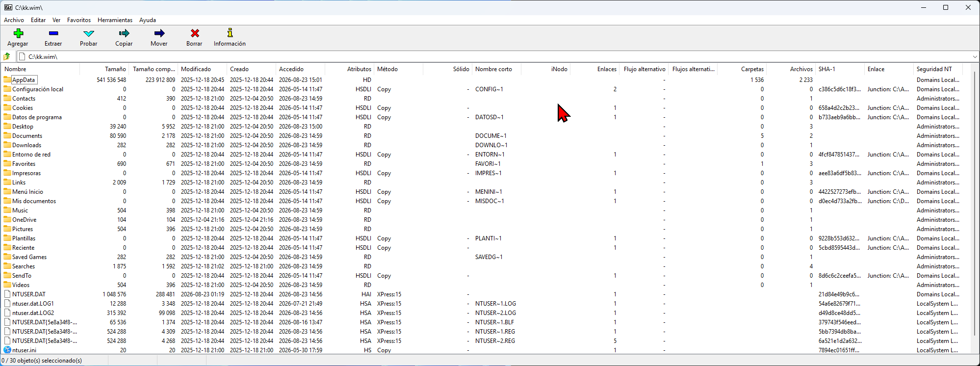
Task: Select the 'ntuser.dat.LOG2' file name
Action: coord(33,313)
